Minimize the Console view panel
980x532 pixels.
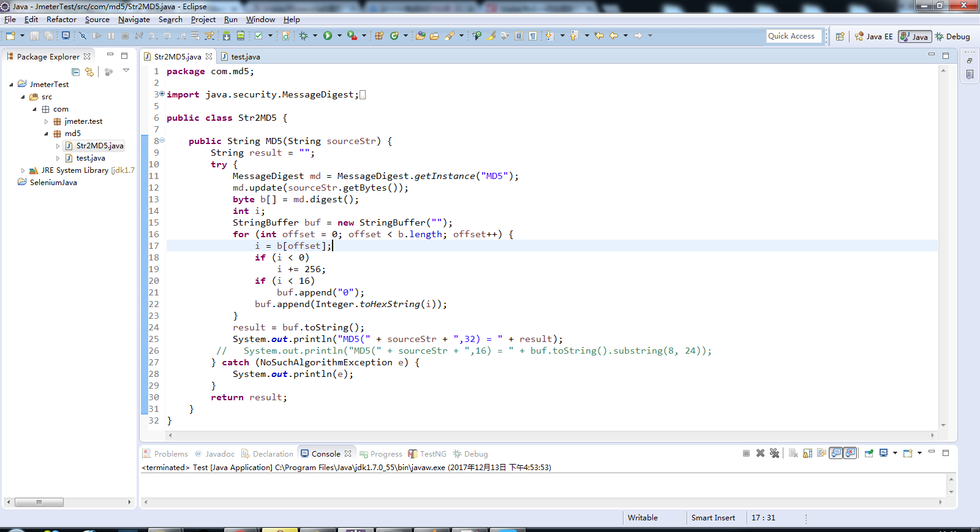pyautogui.click(x=932, y=452)
